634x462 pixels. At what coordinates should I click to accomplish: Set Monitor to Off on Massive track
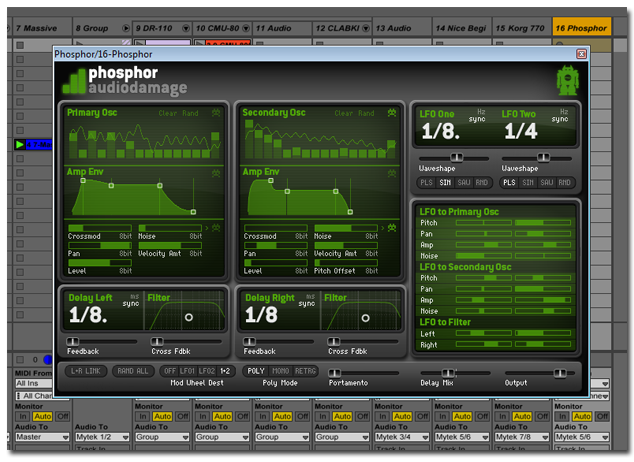[x=62, y=416]
